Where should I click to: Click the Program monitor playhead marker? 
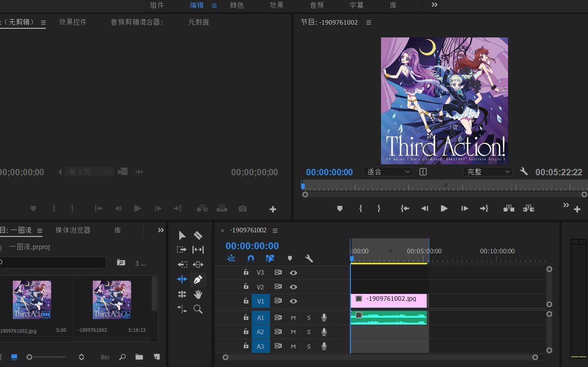pyautogui.click(x=302, y=186)
